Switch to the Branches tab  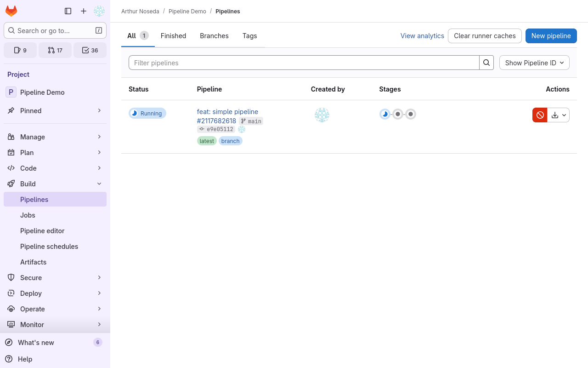(214, 36)
